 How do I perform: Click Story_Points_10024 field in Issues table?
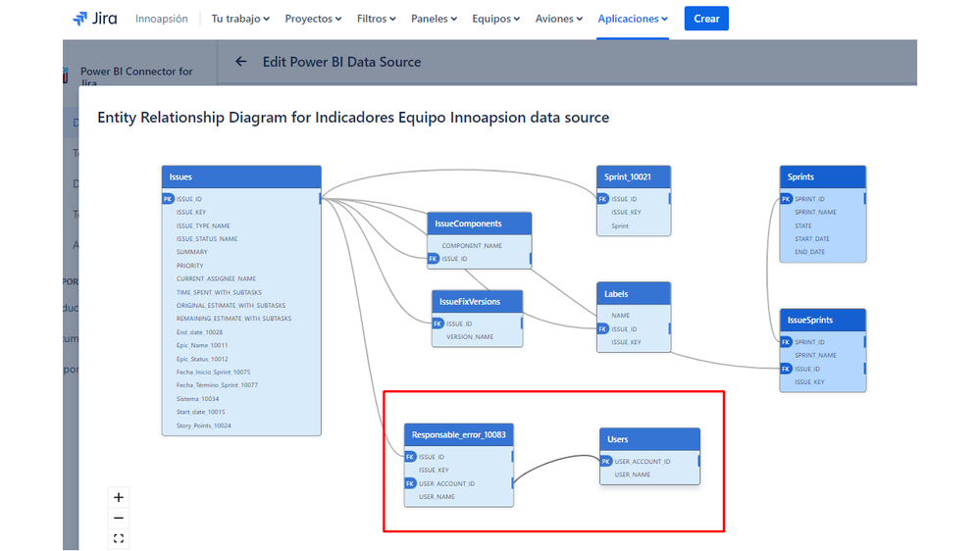(204, 426)
